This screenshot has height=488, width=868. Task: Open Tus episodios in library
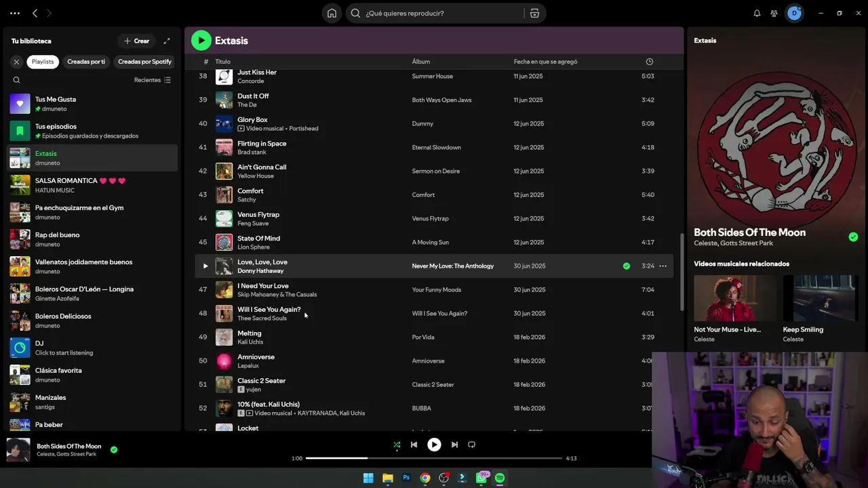(x=92, y=131)
